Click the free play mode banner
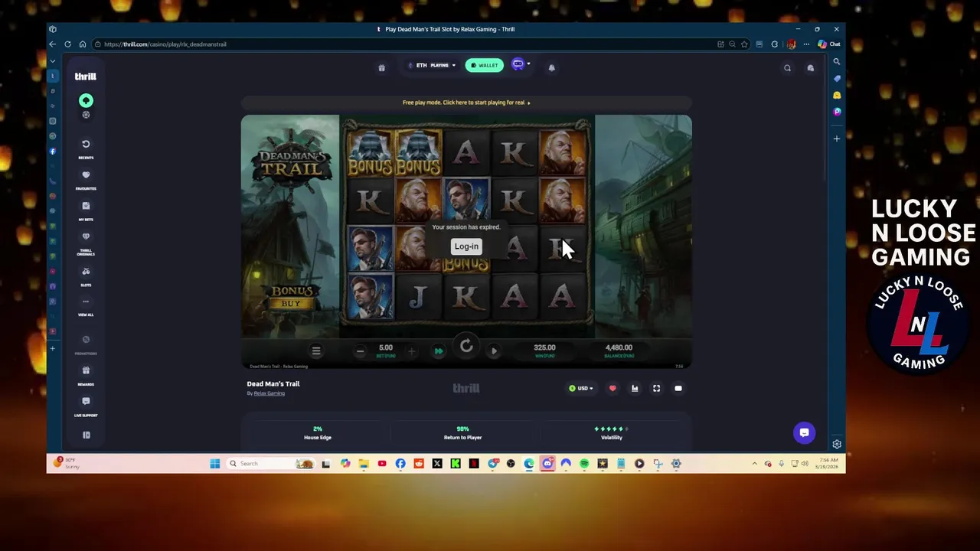The image size is (980, 551). pyautogui.click(x=466, y=103)
